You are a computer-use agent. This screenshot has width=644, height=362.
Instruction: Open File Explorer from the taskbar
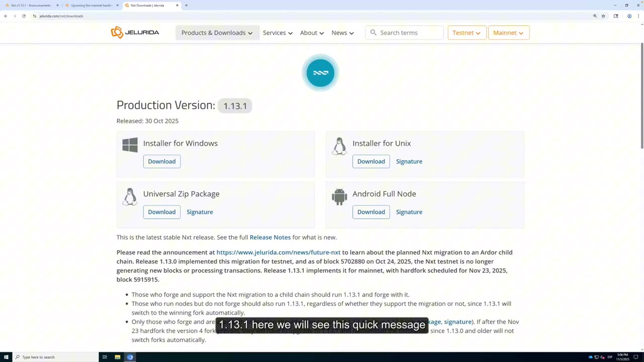[117, 357]
